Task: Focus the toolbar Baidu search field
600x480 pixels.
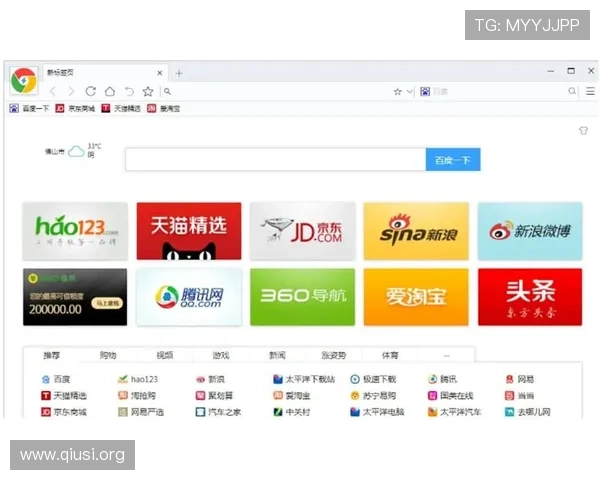Action: coord(497,91)
